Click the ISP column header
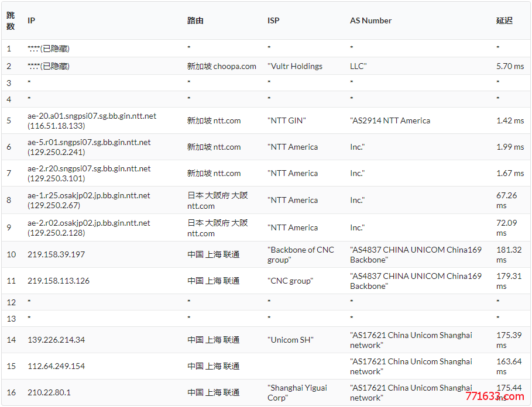 point(273,20)
